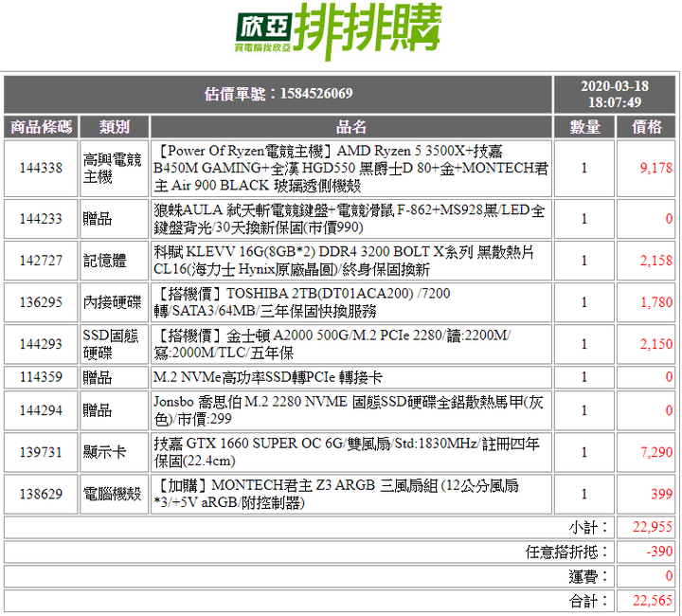Viewport: 682px width, 616px height.
Task: Select barcode 139731
Action: click(x=42, y=452)
